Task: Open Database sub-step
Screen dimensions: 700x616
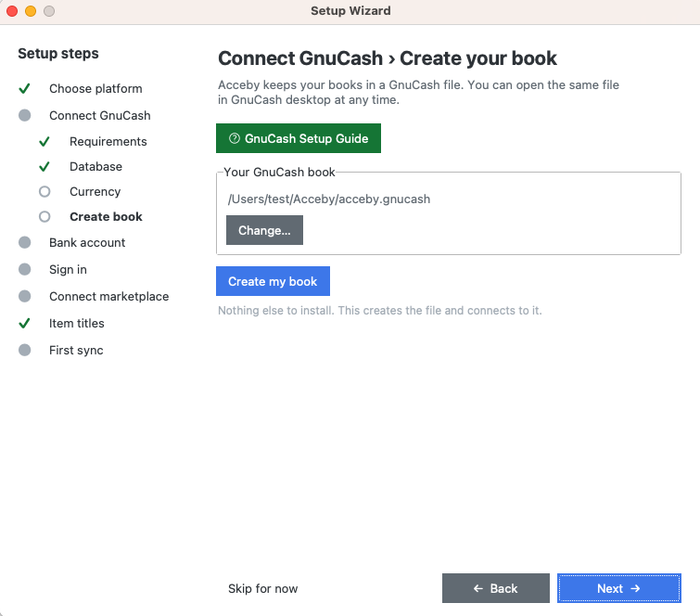Action: coord(95,166)
